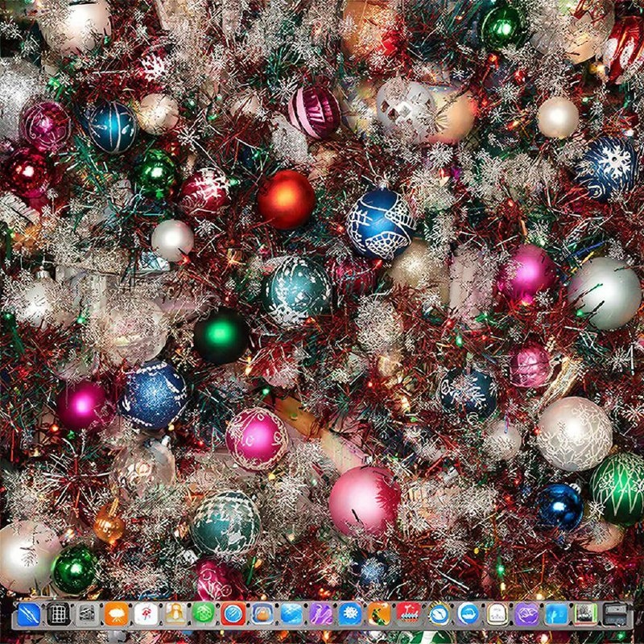
Task: Open the dark gray trash icon in dock
Action: (614, 614)
